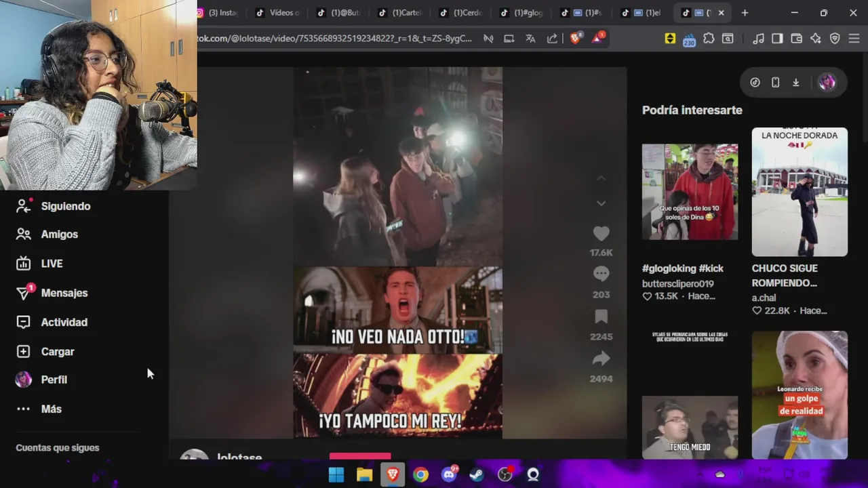
Task: Open the extensions puzzle icon
Action: tap(709, 39)
